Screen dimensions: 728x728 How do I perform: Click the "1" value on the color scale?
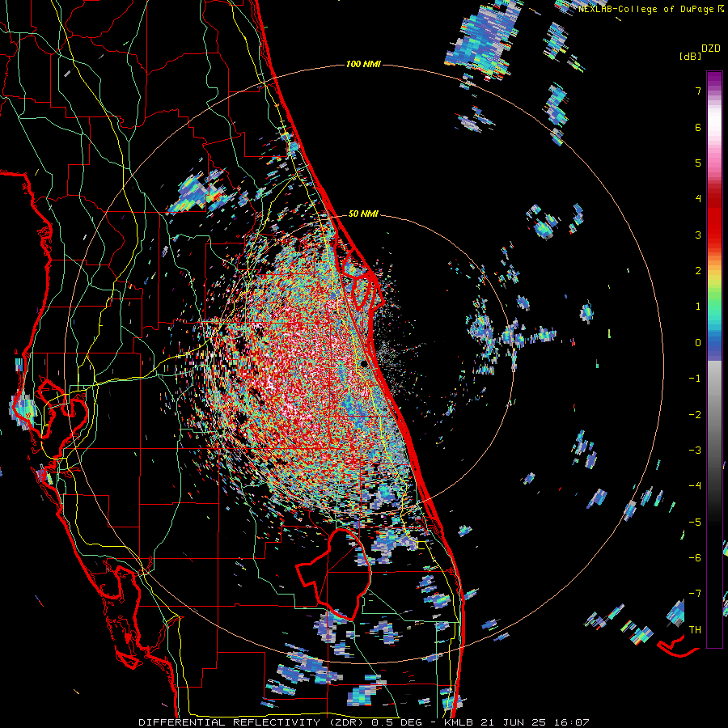[x=698, y=307]
